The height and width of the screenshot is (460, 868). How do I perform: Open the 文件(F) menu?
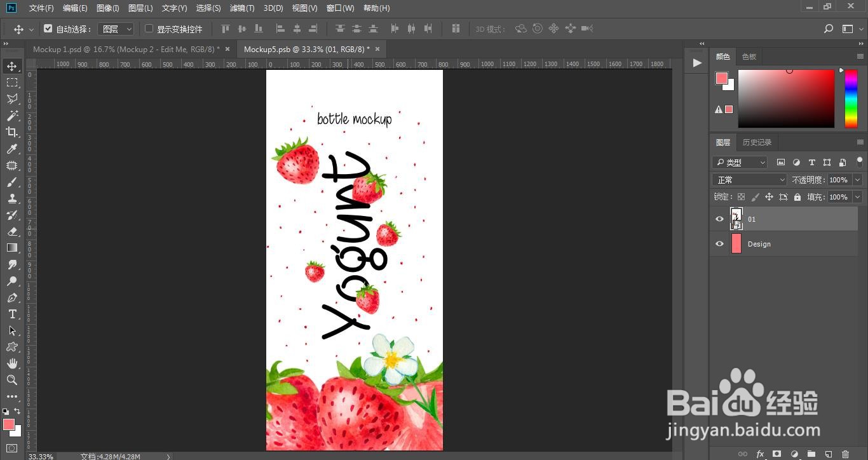coord(41,8)
